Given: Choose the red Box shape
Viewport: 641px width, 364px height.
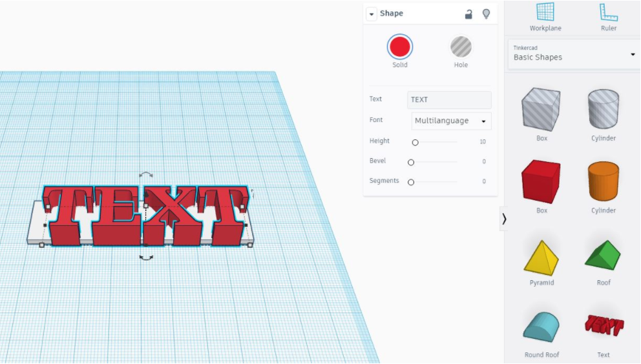Looking at the screenshot, I should [x=541, y=181].
